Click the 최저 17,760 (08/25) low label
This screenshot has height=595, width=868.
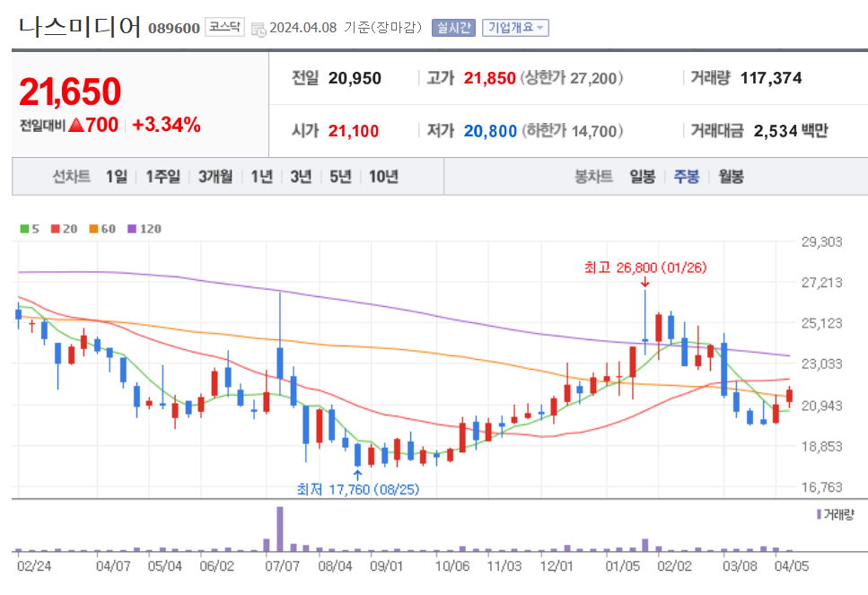click(x=357, y=489)
